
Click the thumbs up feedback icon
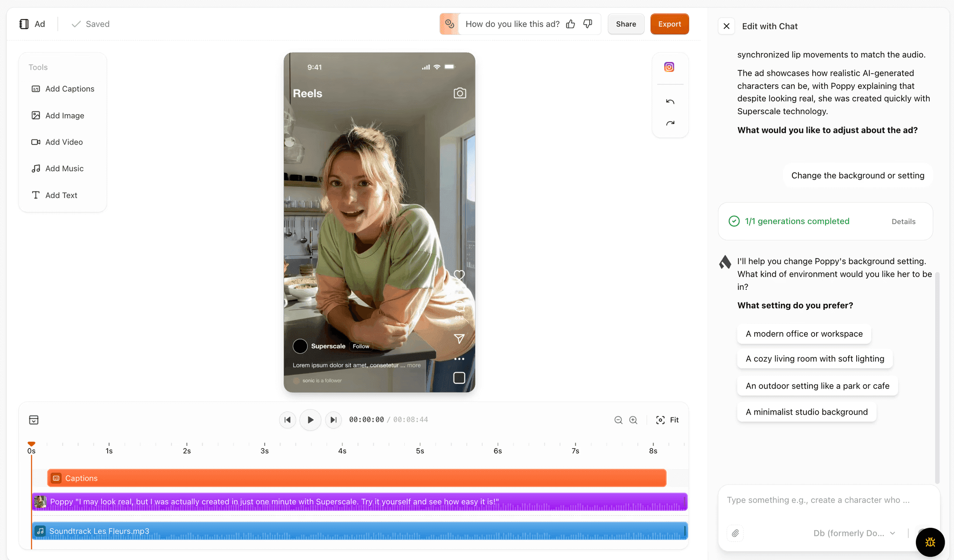571,24
